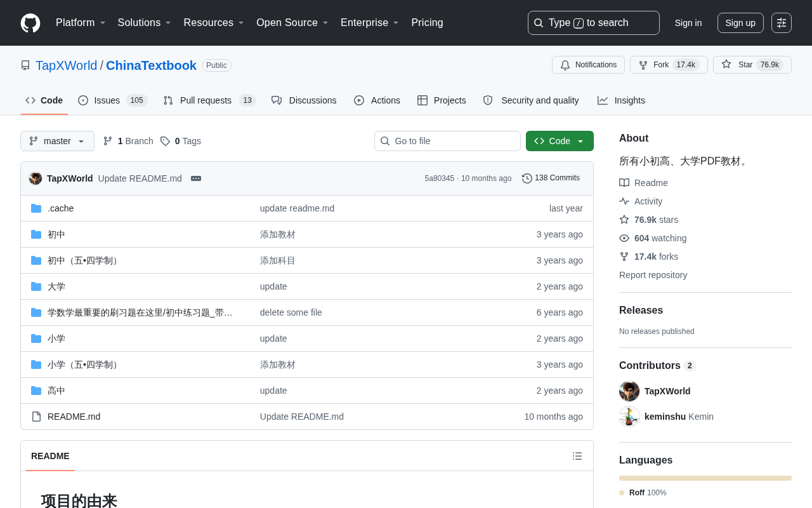The height and width of the screenshot is (508, 812).
Task: Click the eye icon beside 604 watching
Action: point(624,238)
